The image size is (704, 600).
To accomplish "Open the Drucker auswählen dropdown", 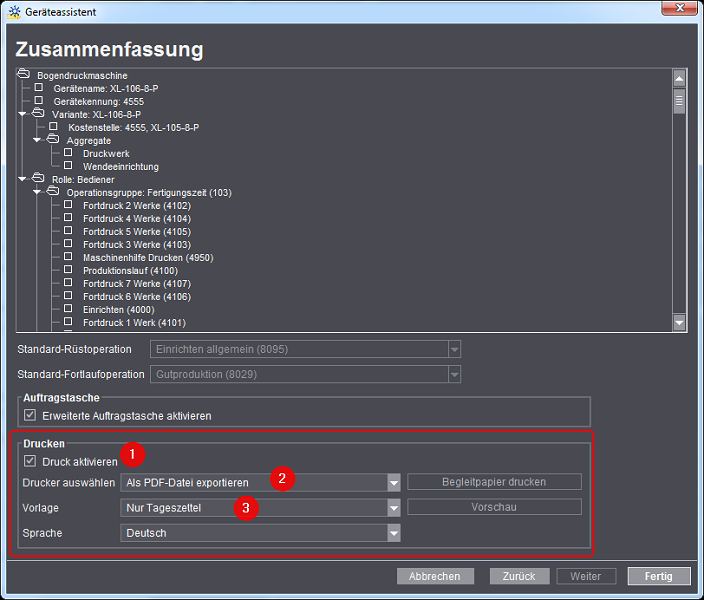I will tap(394, 482).
